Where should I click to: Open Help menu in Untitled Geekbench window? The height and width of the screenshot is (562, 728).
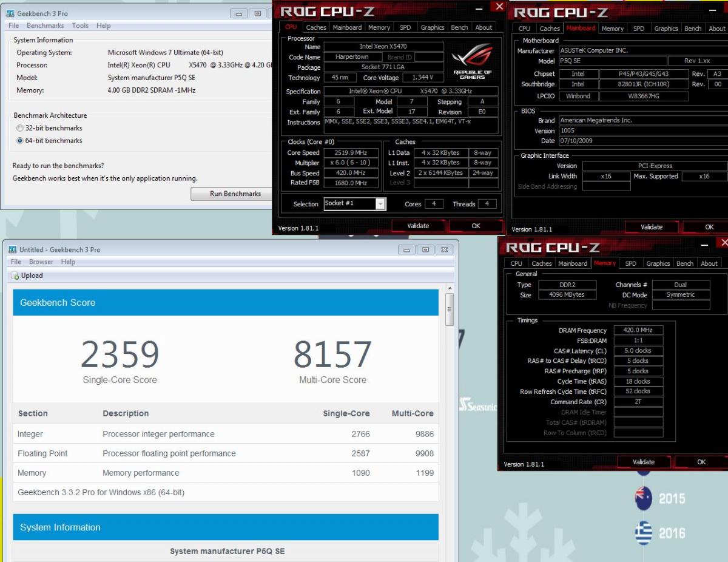pos(68,262)
